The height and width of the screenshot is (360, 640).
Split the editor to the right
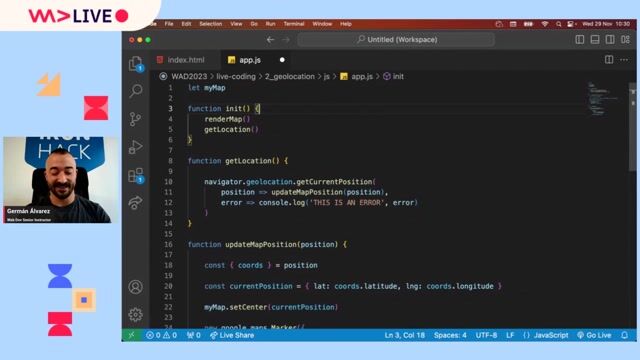tap(609, 60)
